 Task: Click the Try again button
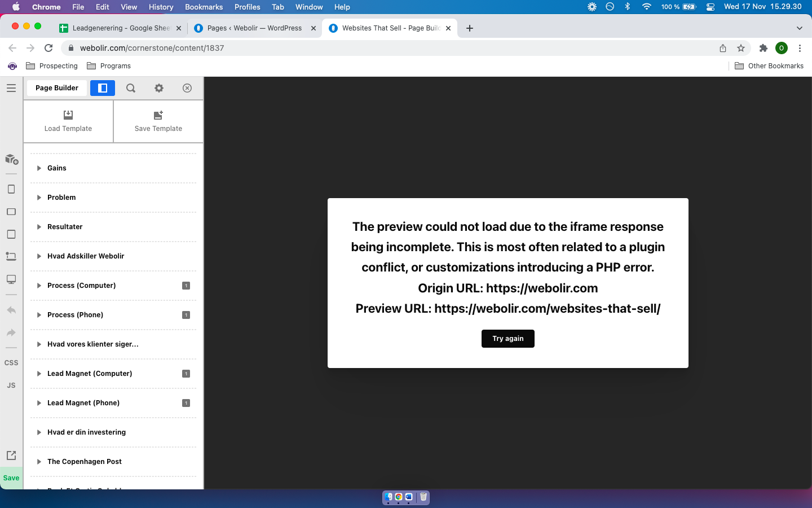[x=508, y=339]
